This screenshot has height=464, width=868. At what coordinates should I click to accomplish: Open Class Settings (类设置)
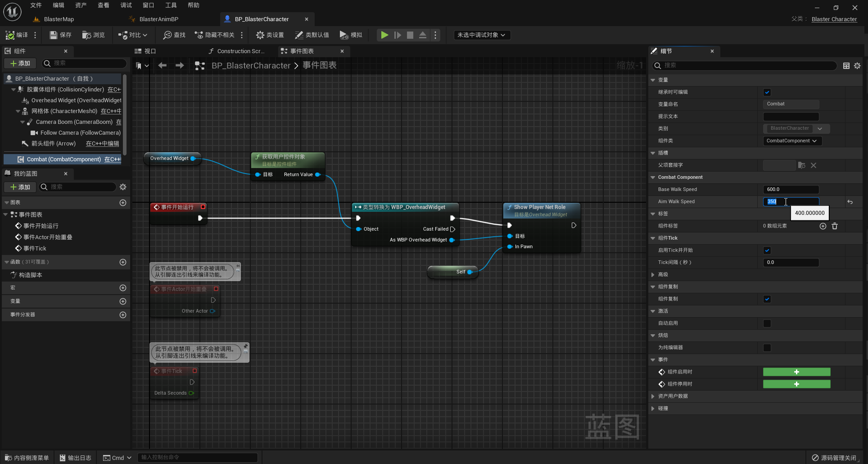pyautogui.click(x=270, y=35)
